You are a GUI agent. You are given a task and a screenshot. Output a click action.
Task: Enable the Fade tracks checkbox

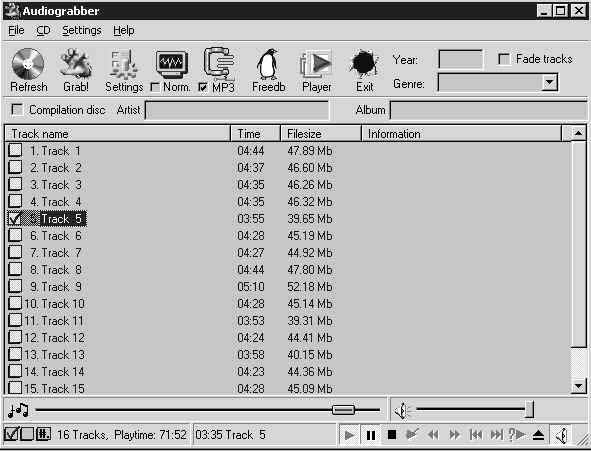pos(504,59)
